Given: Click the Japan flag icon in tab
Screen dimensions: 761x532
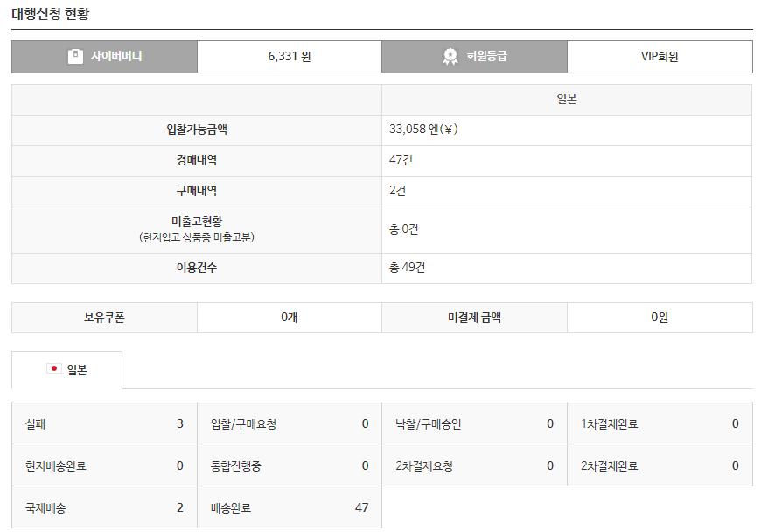Looking at the screenshot, I should click(54, 369).
